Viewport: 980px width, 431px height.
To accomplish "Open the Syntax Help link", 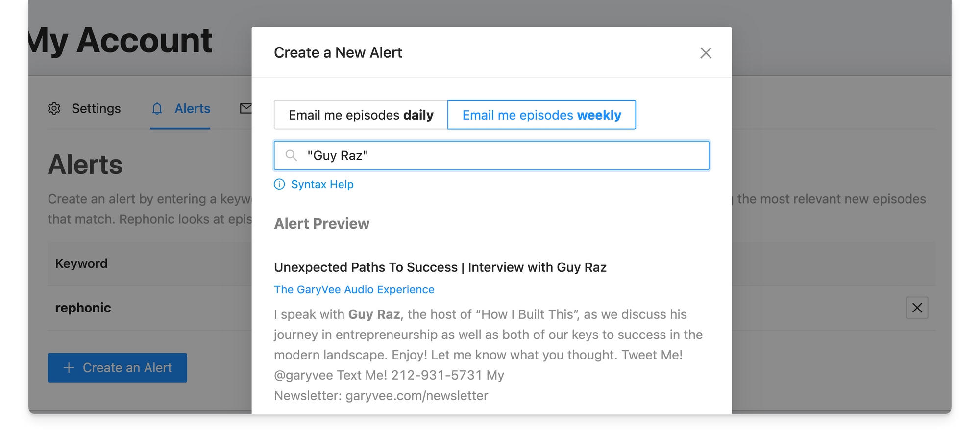I will click(x=322, y=184).
